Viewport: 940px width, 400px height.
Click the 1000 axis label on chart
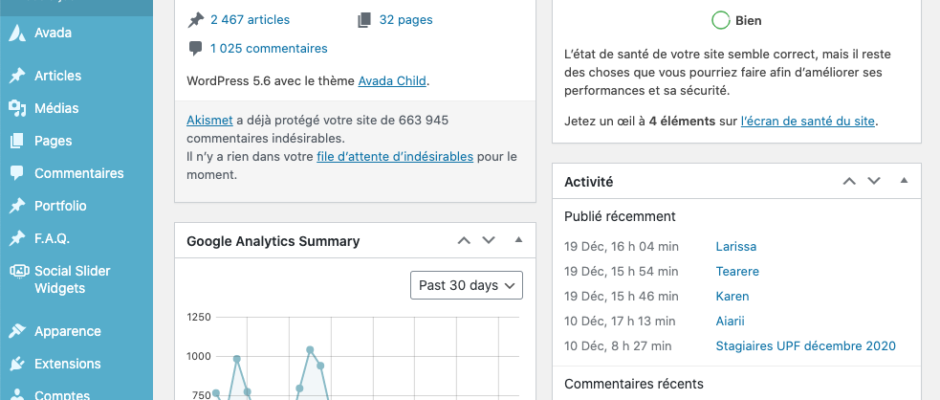[198, 356]
